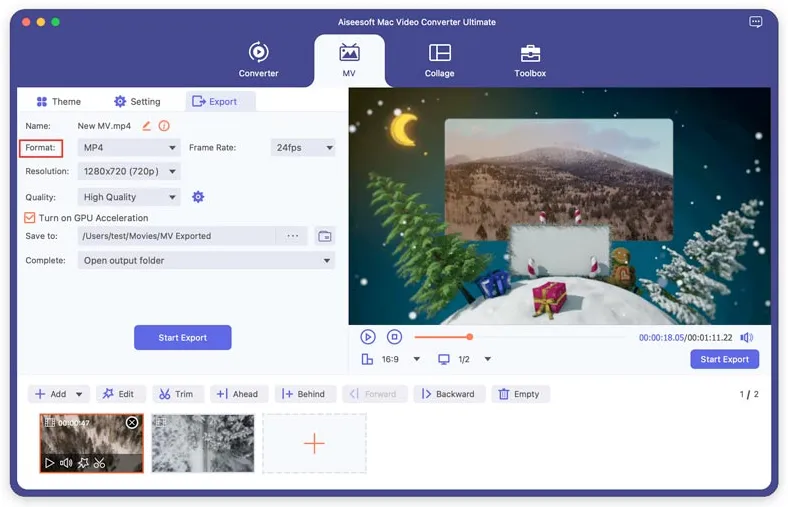Toggle the preview volume speaker icon

pos(747,337)
